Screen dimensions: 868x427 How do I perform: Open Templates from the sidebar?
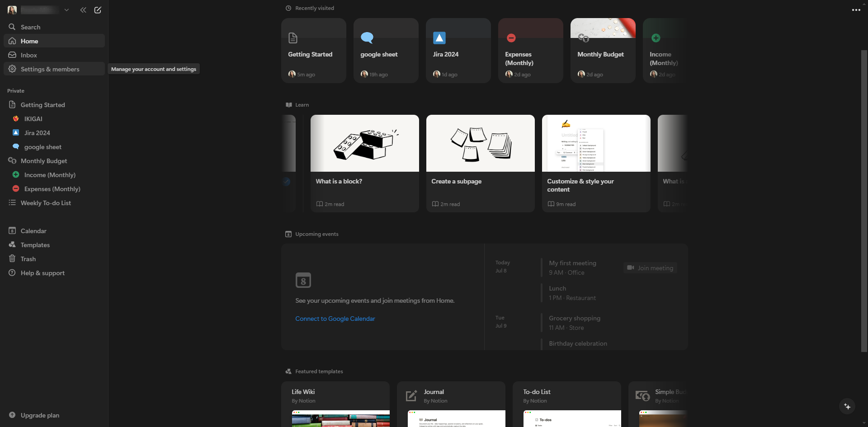35,245
